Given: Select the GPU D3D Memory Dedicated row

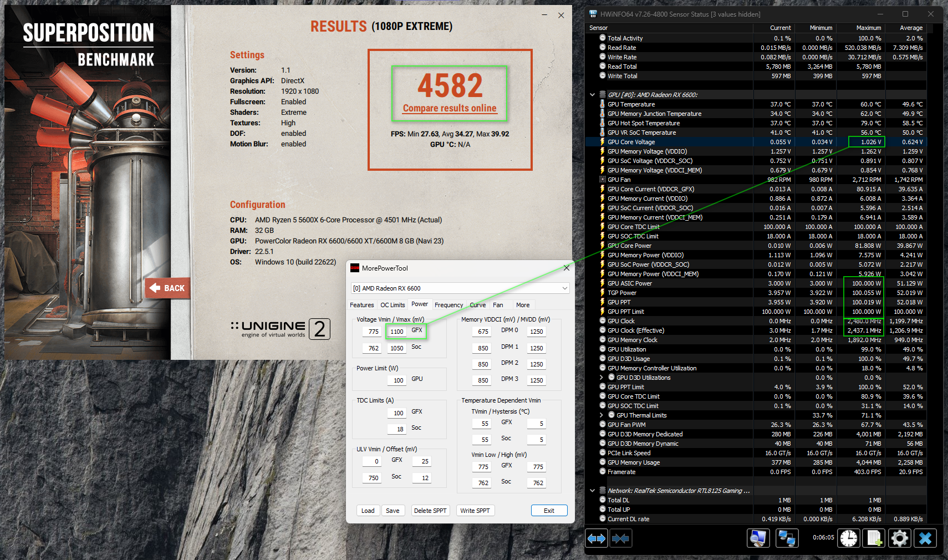Looking at the screenshot, I should (x=757, y=434).
